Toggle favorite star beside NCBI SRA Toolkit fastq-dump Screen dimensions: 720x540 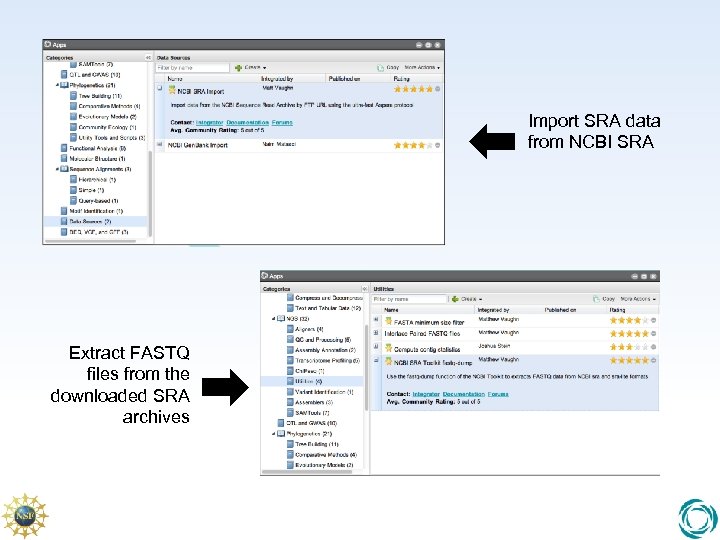pos(388,361)
